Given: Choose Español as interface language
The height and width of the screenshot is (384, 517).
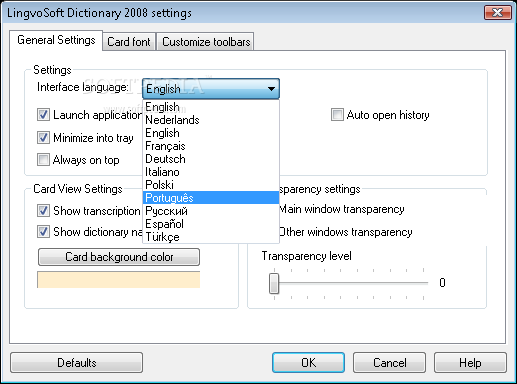Looking at the screenshot, I should point(211,224).
